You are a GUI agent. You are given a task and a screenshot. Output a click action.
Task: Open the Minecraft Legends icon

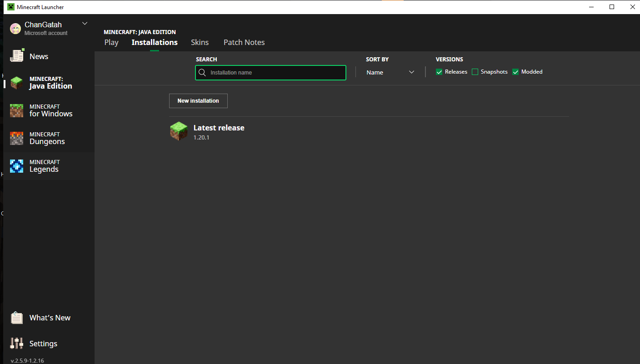point(17,166)
